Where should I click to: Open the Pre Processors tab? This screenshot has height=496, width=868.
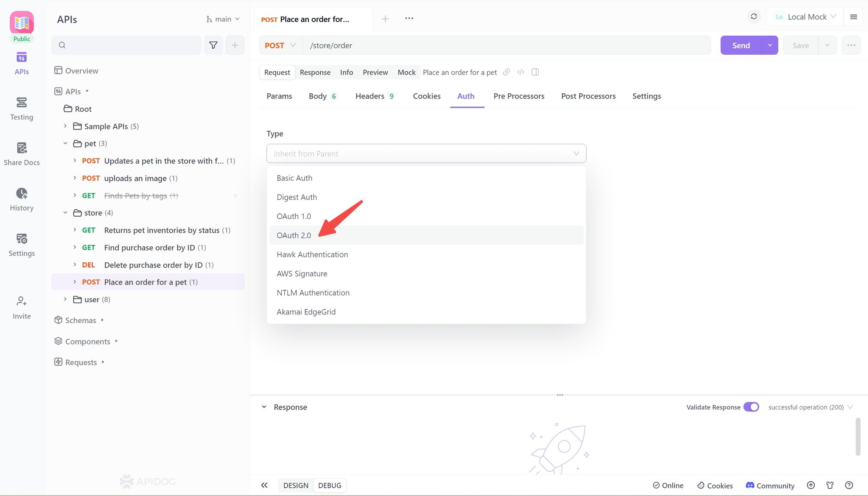tap(519, 96)
